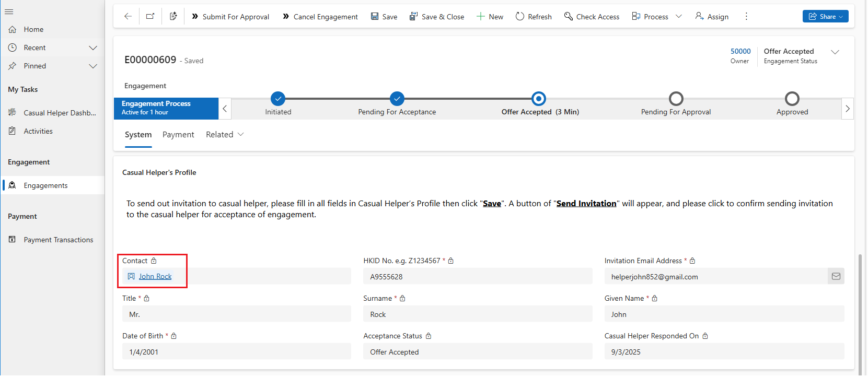The height and width of the screenshot is (377, 868).
Task: Select the Approved stage circle
Action: (792, 99)
